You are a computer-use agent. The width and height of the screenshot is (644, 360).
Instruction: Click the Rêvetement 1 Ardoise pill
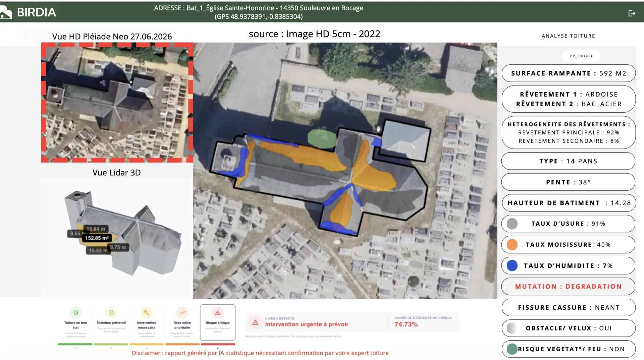click(x=569, y=99)
